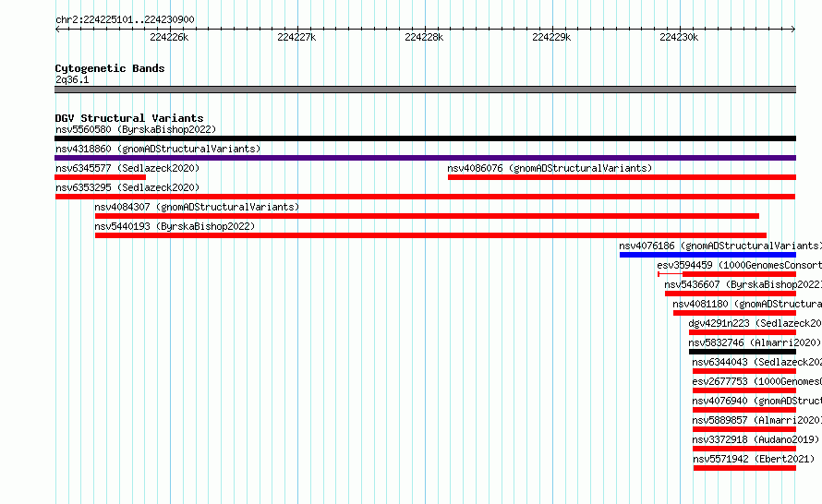Select the blue nsv4076186 variant bar

pyautogui.click(x=707, y=255)
